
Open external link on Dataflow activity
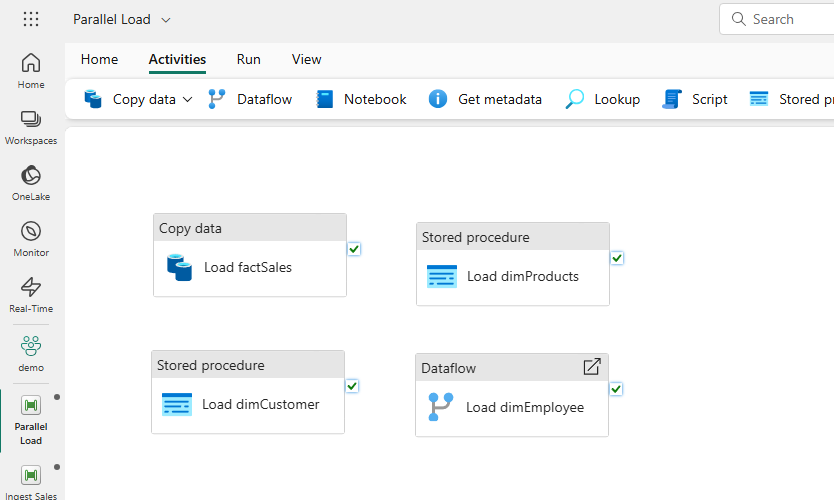[592, 367]
